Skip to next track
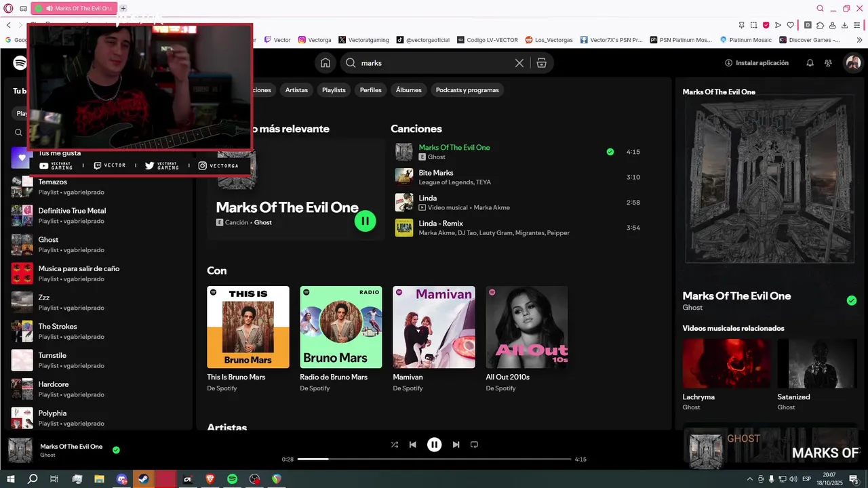The height and width of the screenshot is (488, 868). point(456,445)
